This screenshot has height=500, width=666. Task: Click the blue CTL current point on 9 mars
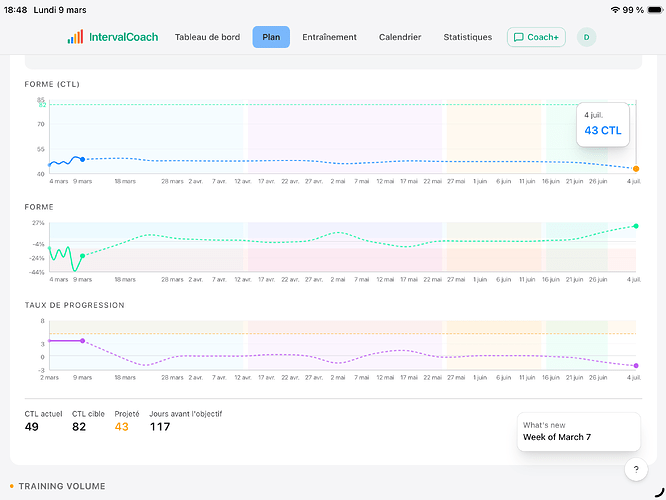[x=82, y=159]
